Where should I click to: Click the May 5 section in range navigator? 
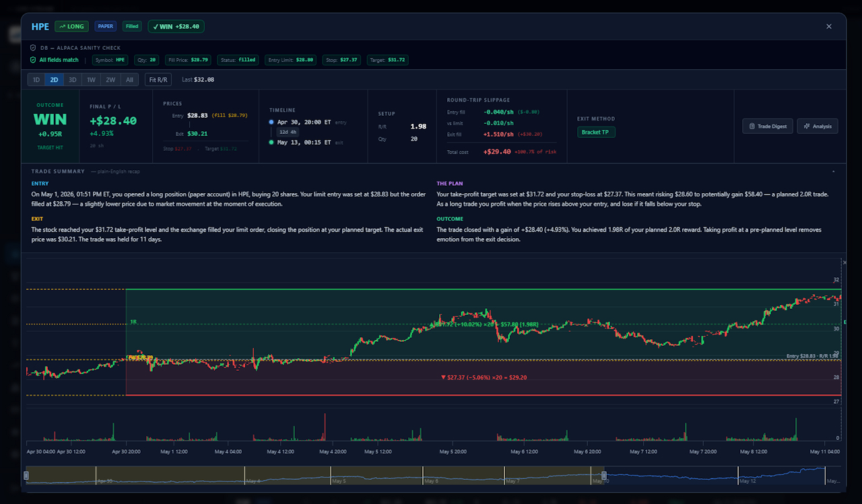pos(376,476)
